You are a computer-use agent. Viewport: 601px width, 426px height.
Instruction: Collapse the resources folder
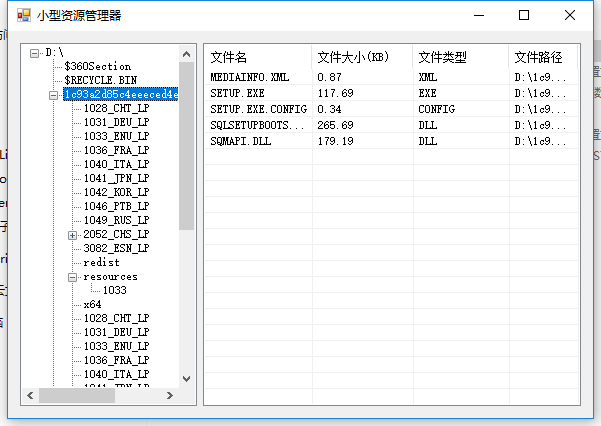(72, 277)
